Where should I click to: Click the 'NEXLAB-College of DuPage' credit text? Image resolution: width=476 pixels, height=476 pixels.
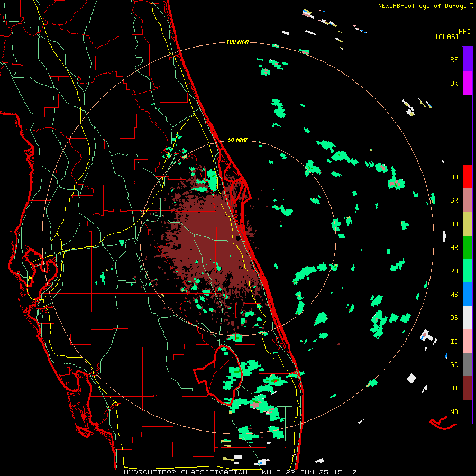pyautogui.click(x=422, y=6)
